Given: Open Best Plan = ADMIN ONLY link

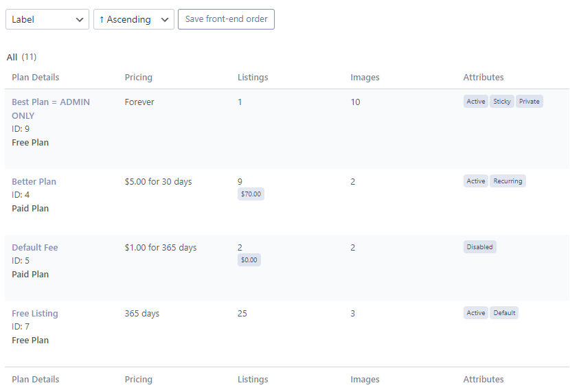Looking at the screenshot, I should (x=51, y=108).
